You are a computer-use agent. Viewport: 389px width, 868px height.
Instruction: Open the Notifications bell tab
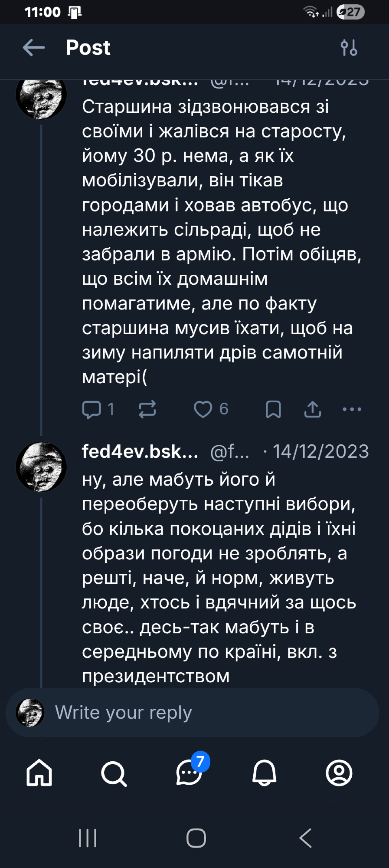[x=264, y=773]
